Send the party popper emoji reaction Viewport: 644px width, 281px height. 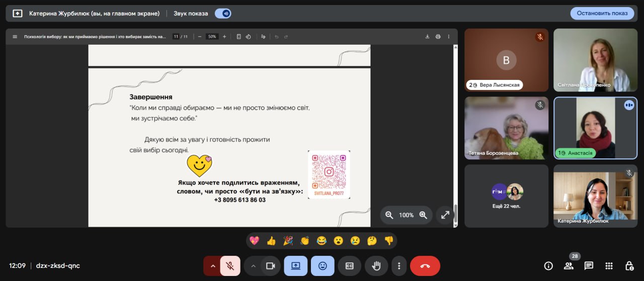(288, 241)
